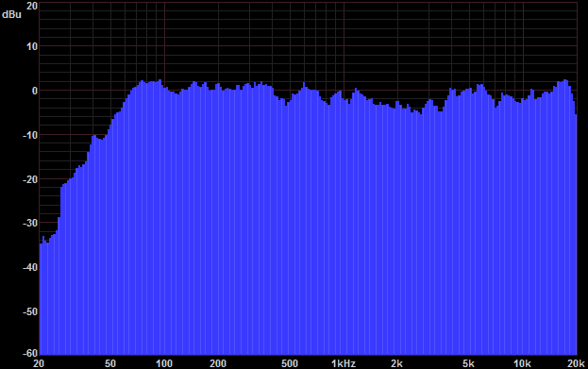The height and width of the screenshot is (369, 588).
Task: Click the 0 dBu axis label
Action: tap(35, 91)
